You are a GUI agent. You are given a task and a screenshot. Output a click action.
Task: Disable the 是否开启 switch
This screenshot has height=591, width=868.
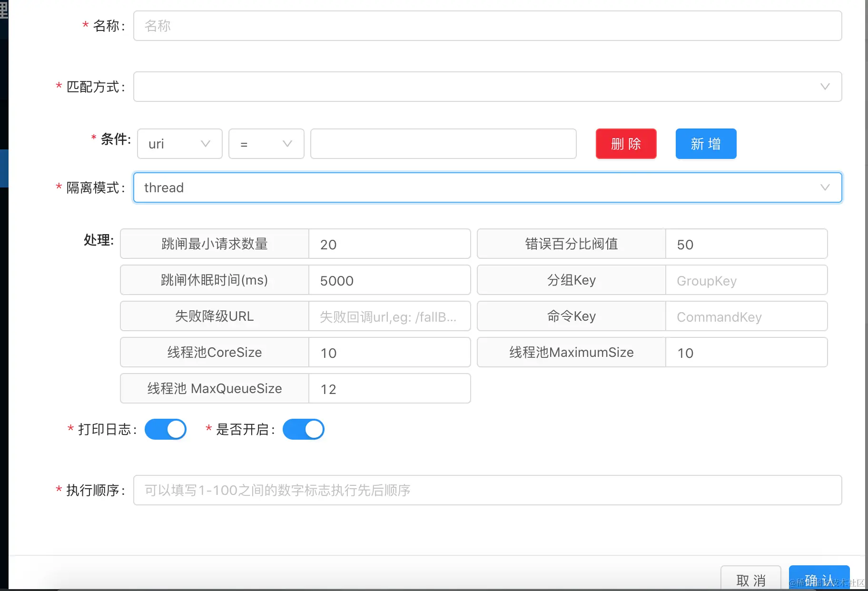pyautogui.click(x=304, y=429)
